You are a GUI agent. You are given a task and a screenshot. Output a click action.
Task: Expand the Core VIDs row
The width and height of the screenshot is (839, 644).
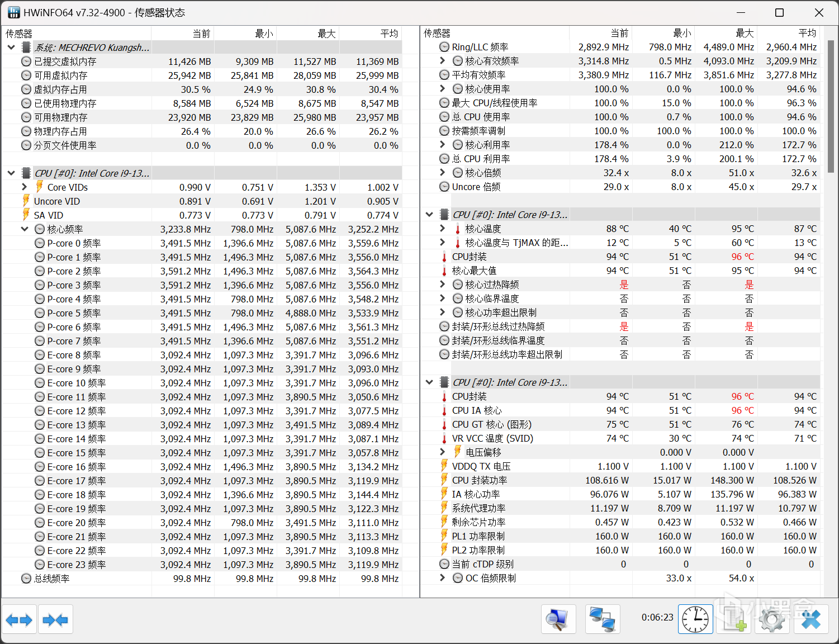tap(25, 187)
